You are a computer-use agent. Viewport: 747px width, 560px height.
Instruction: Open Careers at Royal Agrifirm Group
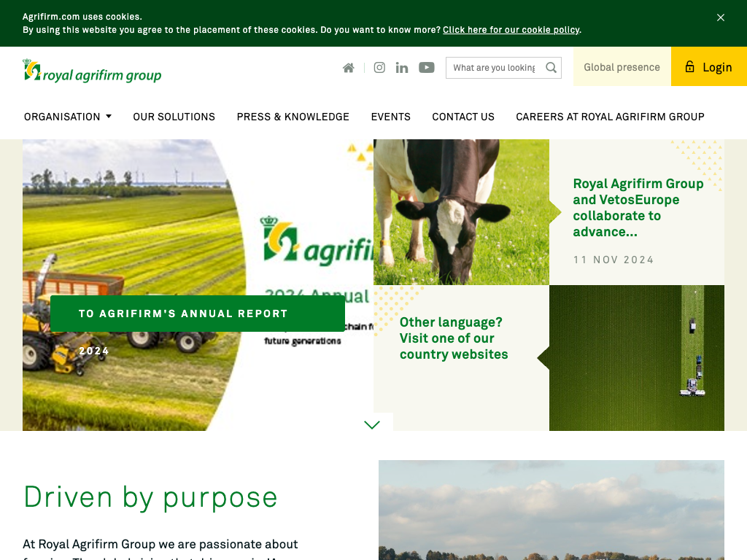tap(610, 117)
